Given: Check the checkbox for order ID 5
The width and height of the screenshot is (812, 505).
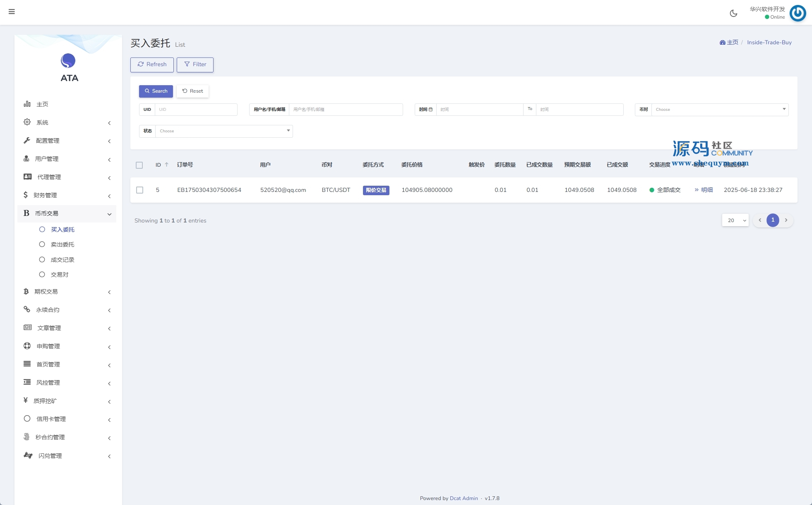Looking at the screenshot, I should tap(140, 190).
